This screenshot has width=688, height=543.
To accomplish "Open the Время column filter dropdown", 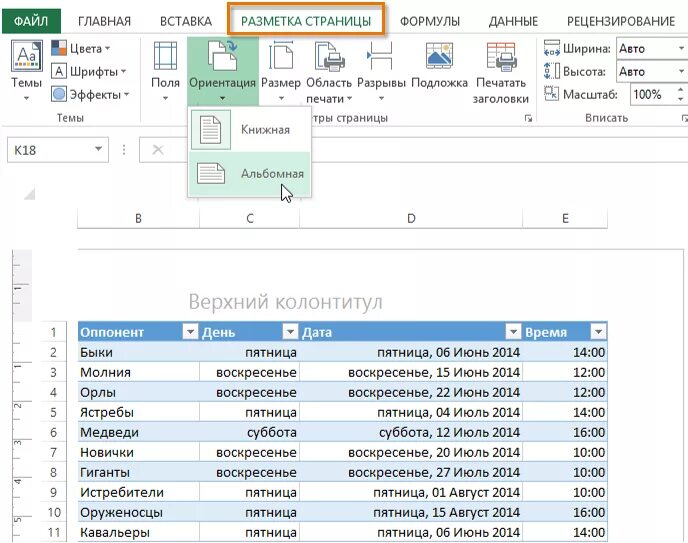I will 598,332.
